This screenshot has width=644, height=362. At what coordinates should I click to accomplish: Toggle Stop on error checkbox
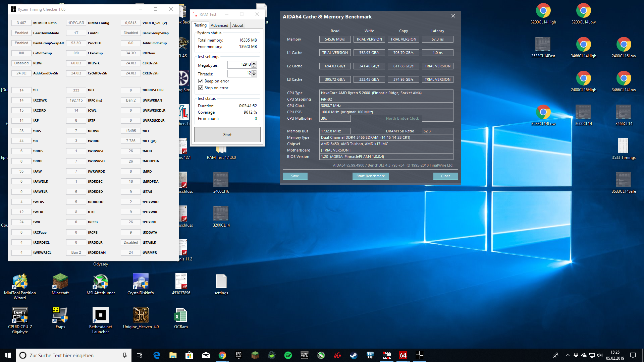click(x=201, y=88)
